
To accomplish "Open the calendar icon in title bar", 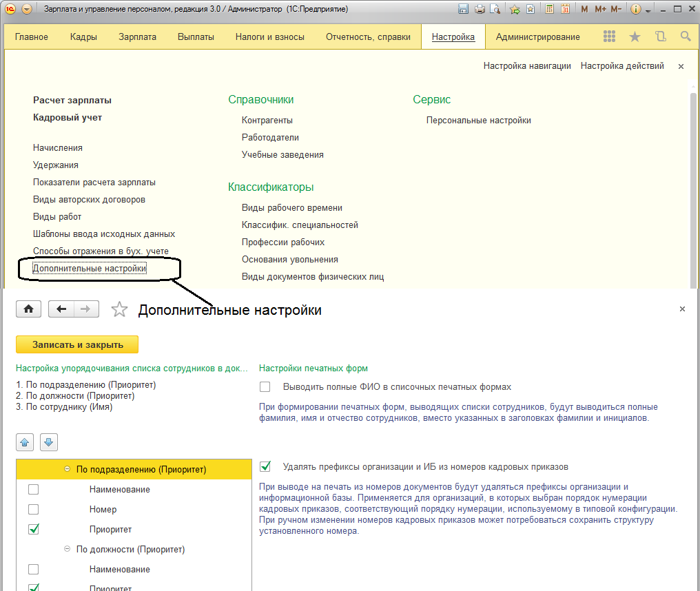I will point(566,10).
